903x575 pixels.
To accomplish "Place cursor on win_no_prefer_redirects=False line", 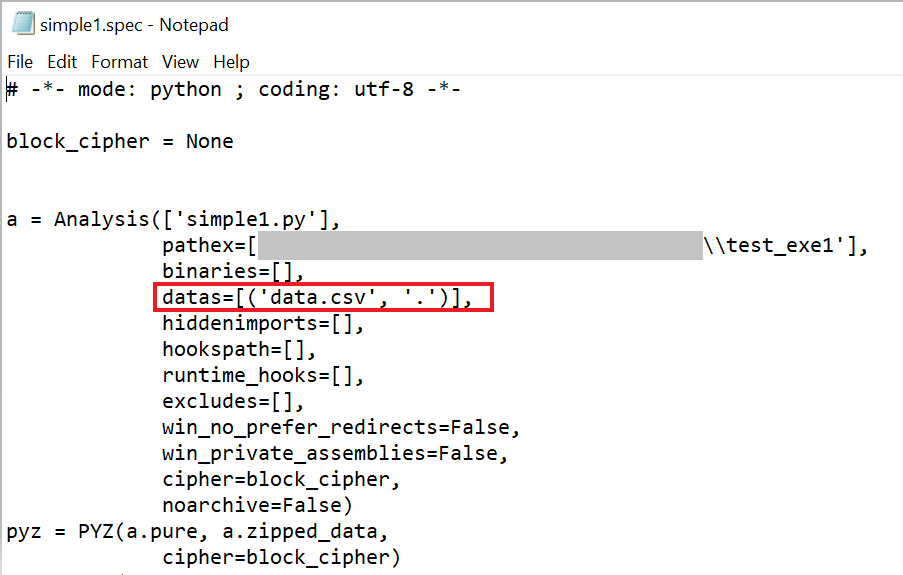I will (x=341, y=428).
